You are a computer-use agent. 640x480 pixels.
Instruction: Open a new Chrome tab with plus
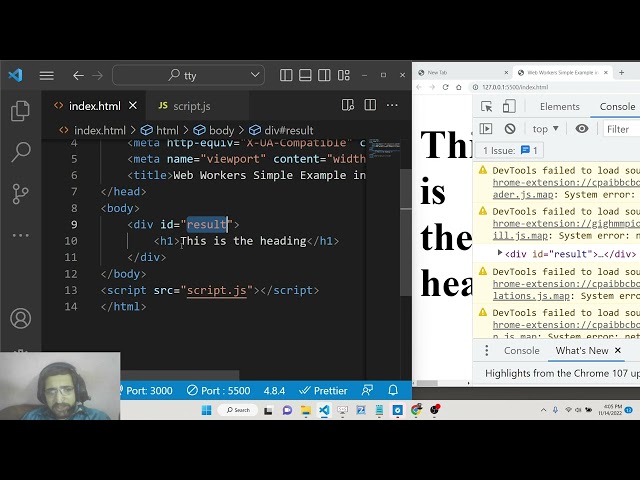click(x=621, y=73)
